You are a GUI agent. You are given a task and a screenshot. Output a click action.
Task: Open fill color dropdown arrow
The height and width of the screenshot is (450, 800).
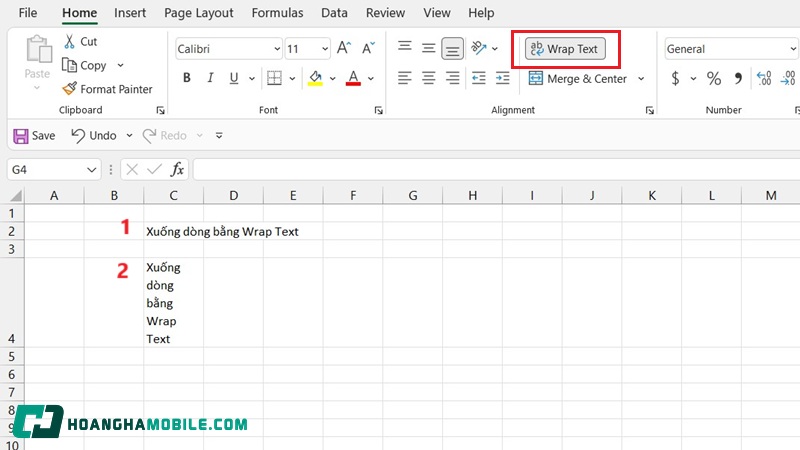333,79
